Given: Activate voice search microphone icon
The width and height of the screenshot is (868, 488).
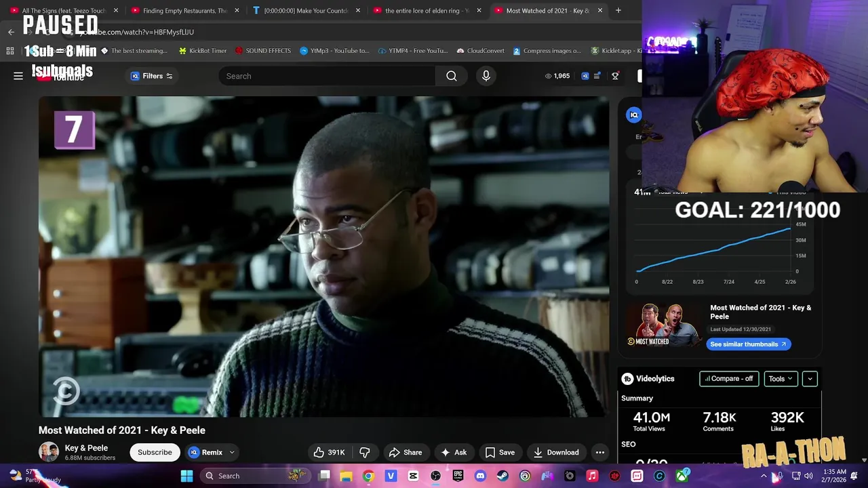Looking at the screenshot, I should point(486,76).
